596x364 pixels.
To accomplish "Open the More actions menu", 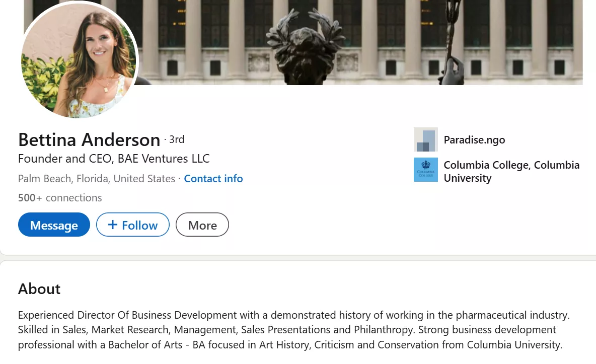I will click(202, 225).
